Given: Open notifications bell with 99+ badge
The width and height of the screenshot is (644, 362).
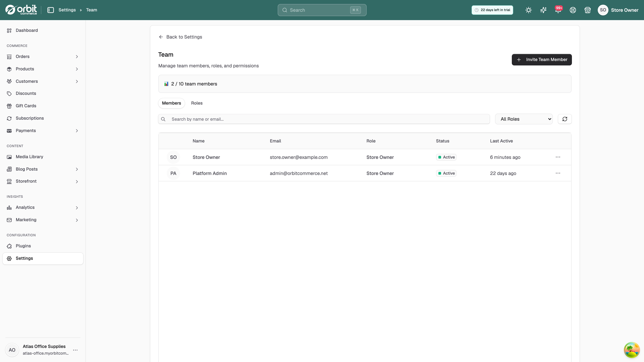Looking at the screenshot, I should (x=558, y=10).
